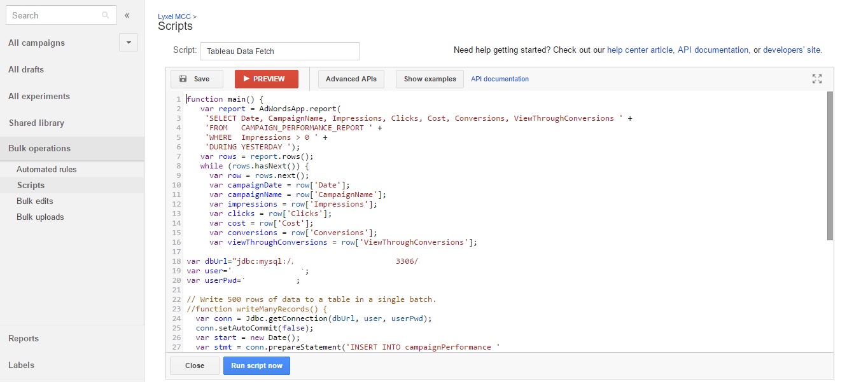Viewport: 868px width, 382px height.
Task: Click the code editor vertical scrollbar
Action: click(829, 165)
